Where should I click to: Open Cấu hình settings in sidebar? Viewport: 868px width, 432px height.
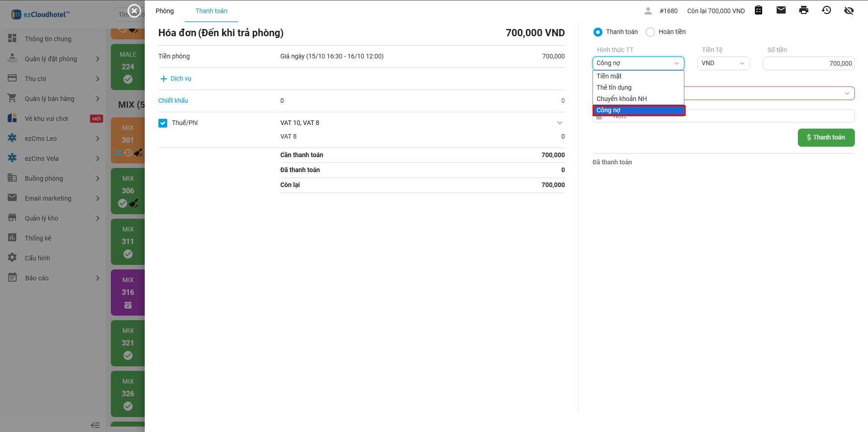[x=38, y=258]
